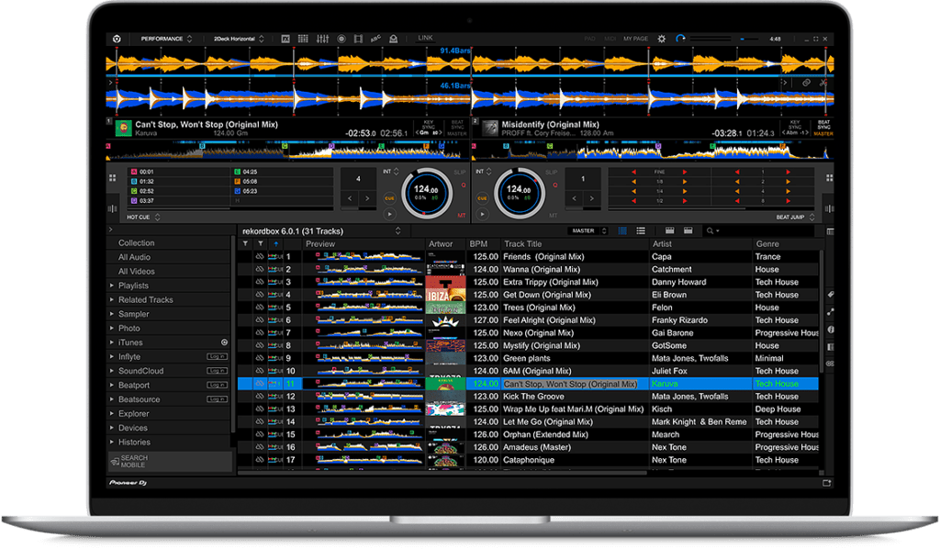This screenshot has height=560, width=940.
Task: Select Collection in the sidebar
Action: [136, 243]
